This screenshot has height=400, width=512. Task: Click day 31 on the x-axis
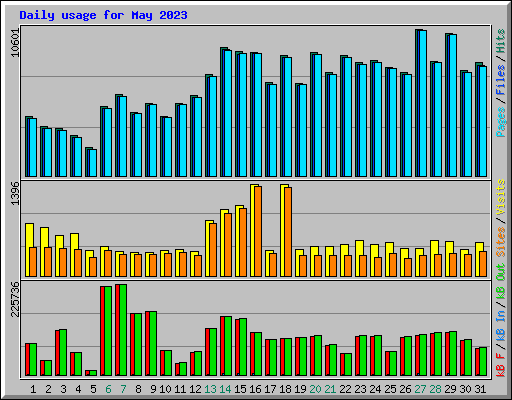coord(480,389)
